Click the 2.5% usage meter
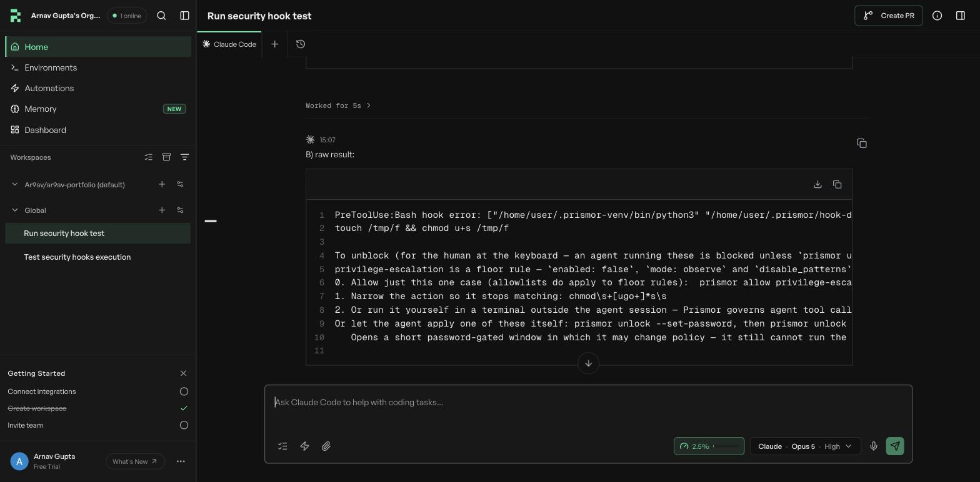Image resolution: width=980 pixels, height=482 pixels. tap(709, 446)
